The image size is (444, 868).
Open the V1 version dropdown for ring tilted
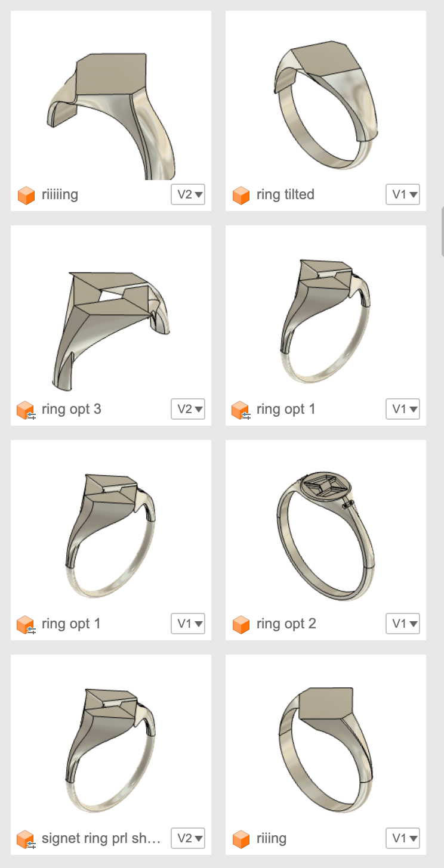[403, 194]
